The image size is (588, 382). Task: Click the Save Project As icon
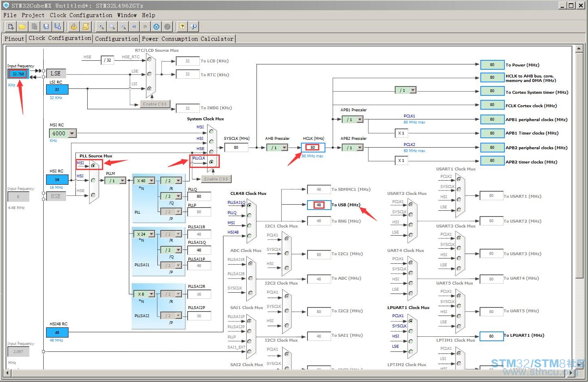click(58, 27)
